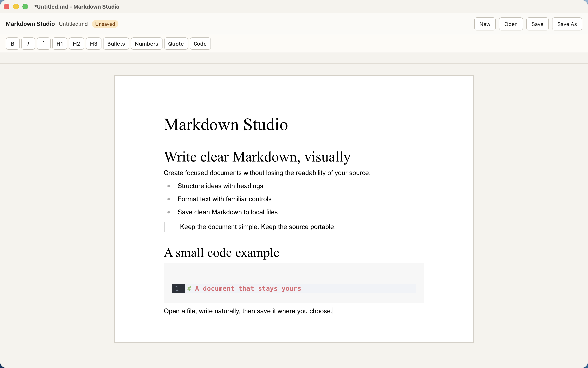Insert inline code with backtick button
Screen dimensions: 588x368
click(x=44, y=44)
